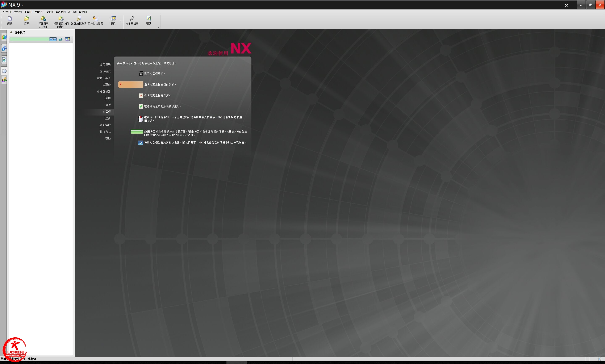
Task: Click the blue reset icon beside 将该对话框重置
Action: click(x=141, y=142)
